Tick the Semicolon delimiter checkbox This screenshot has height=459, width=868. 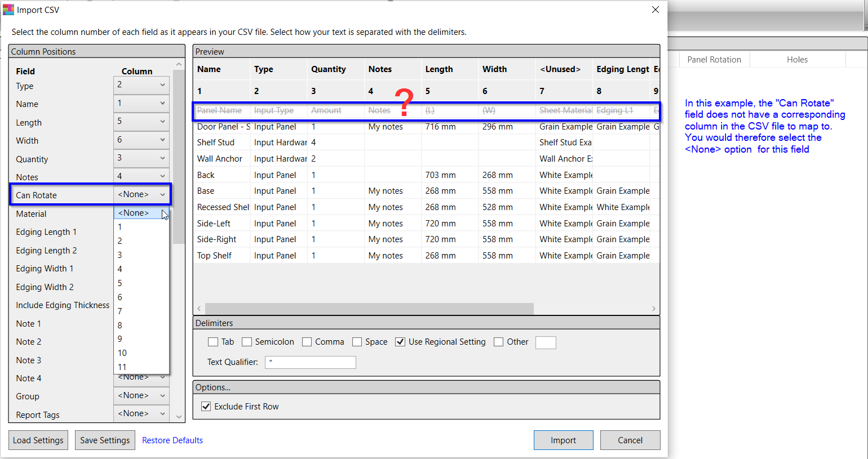(247, 342)
